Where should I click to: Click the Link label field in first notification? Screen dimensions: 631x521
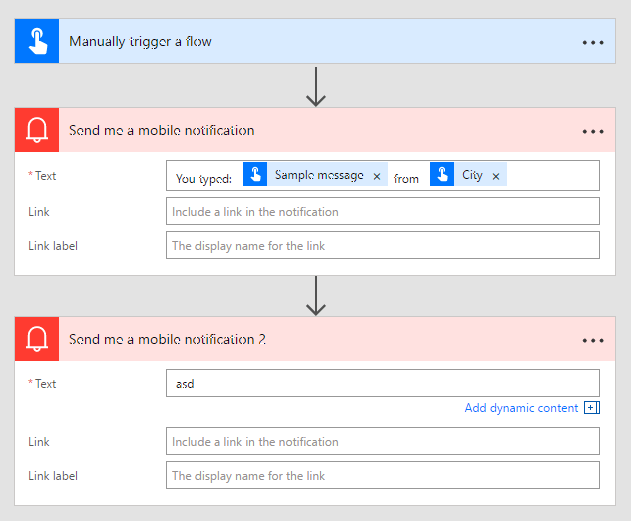(x=382, y=246)
